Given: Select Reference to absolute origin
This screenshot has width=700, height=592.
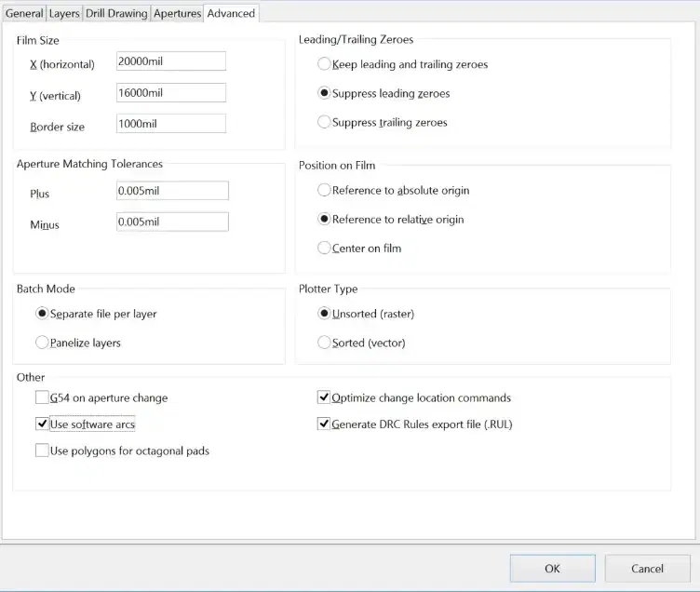Looking at the screenshot, I should coord(325,190).
